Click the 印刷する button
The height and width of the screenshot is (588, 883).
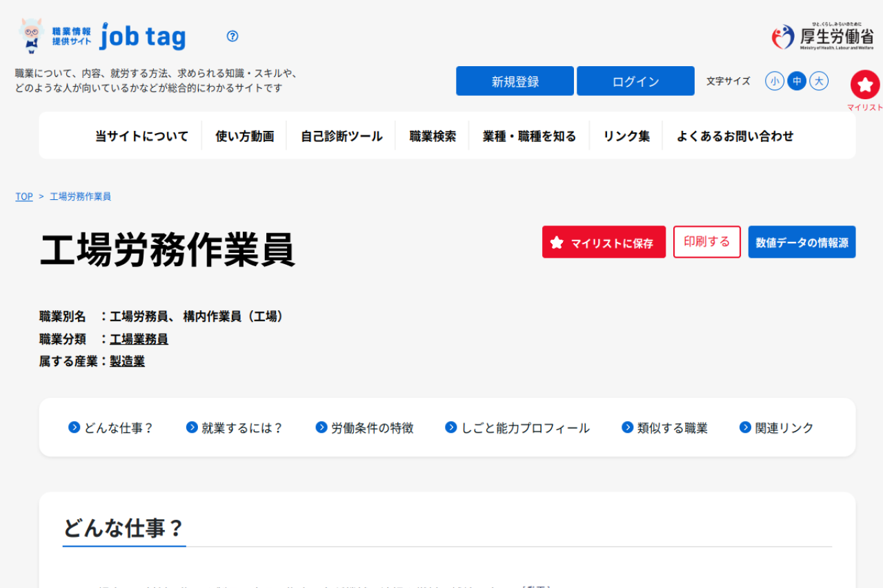707,242
